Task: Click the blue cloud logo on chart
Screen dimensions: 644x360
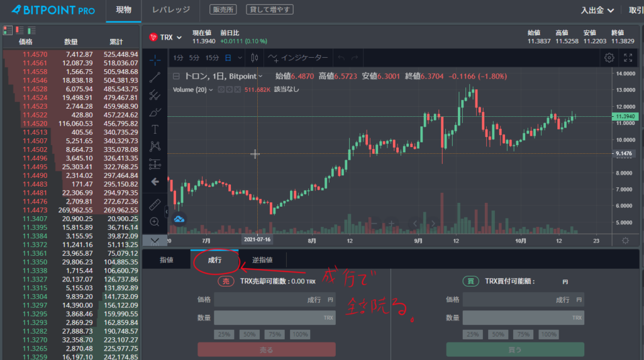Action: [179, 219]
